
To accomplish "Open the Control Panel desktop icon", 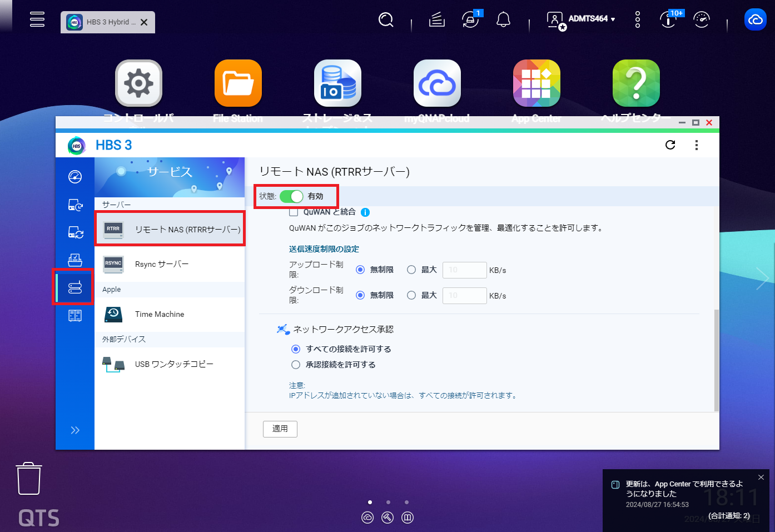I will (x=138, y=83).
